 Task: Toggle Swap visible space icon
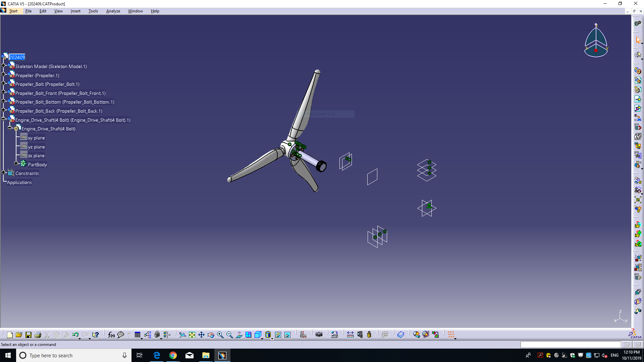click(287, 335)
